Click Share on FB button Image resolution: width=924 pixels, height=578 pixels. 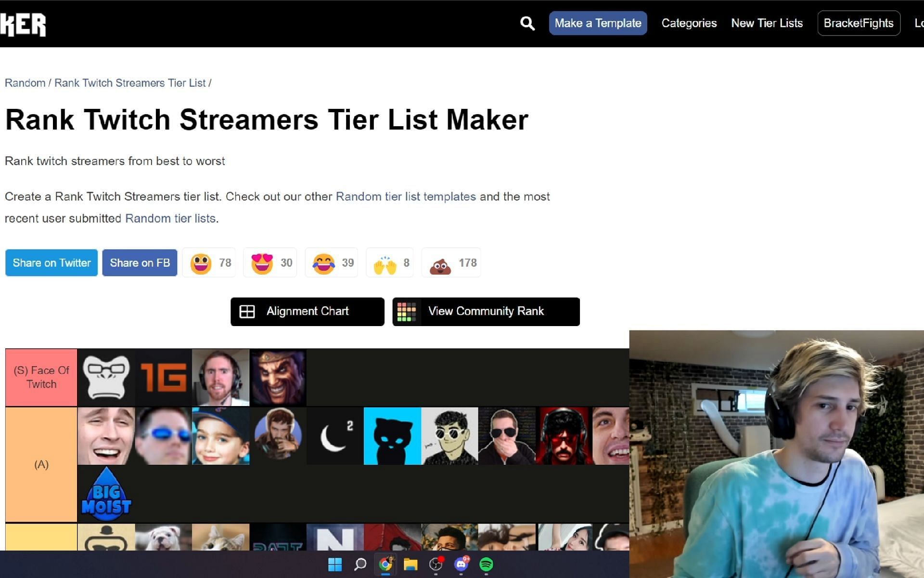point(139,263)
